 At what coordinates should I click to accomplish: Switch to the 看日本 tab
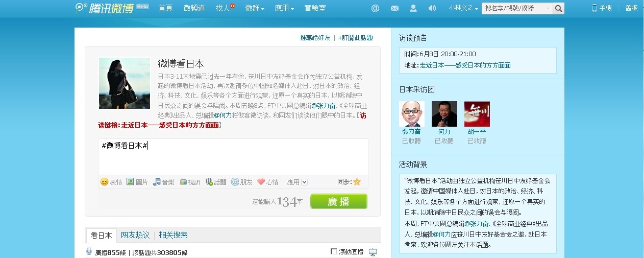point(101,236)
